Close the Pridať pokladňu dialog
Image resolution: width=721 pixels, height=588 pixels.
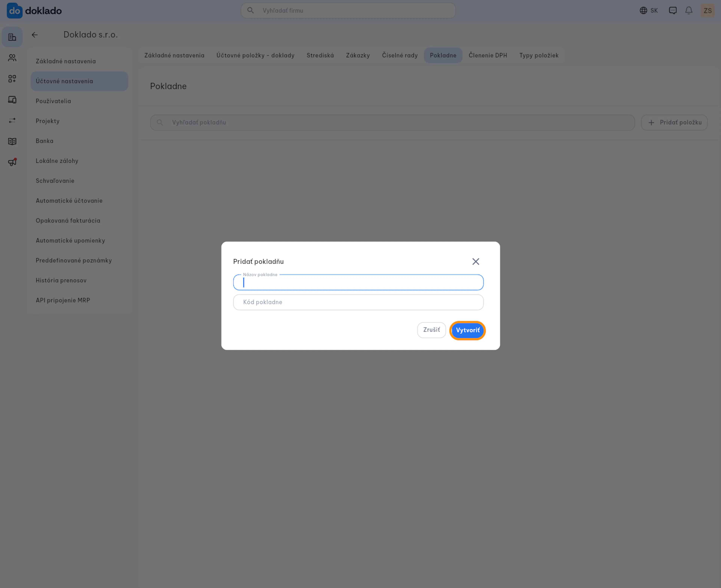tap(476, 261)
